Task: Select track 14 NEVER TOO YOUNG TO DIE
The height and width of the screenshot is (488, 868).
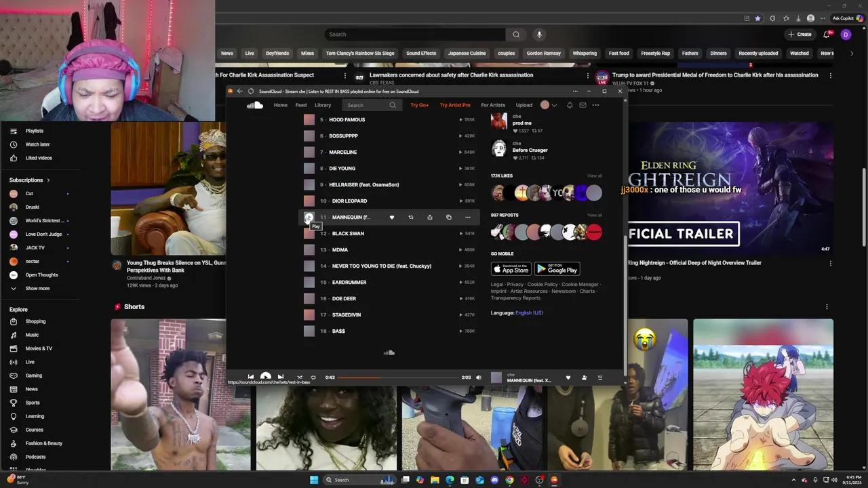Action: click(381, 266)
